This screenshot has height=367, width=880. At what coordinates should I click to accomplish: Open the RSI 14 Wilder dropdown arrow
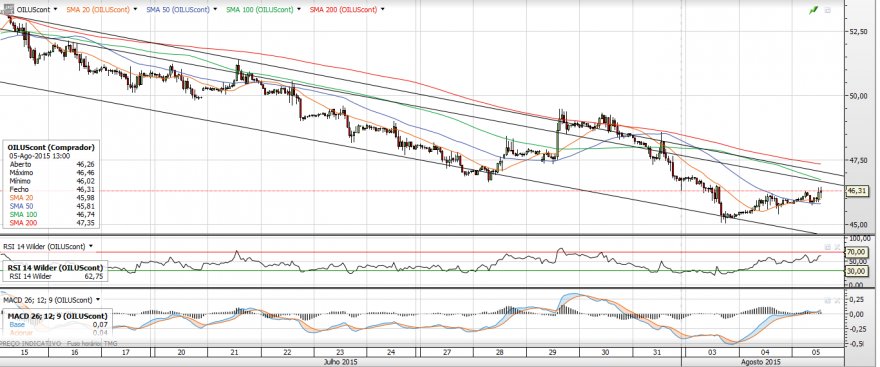click(91, 246)
